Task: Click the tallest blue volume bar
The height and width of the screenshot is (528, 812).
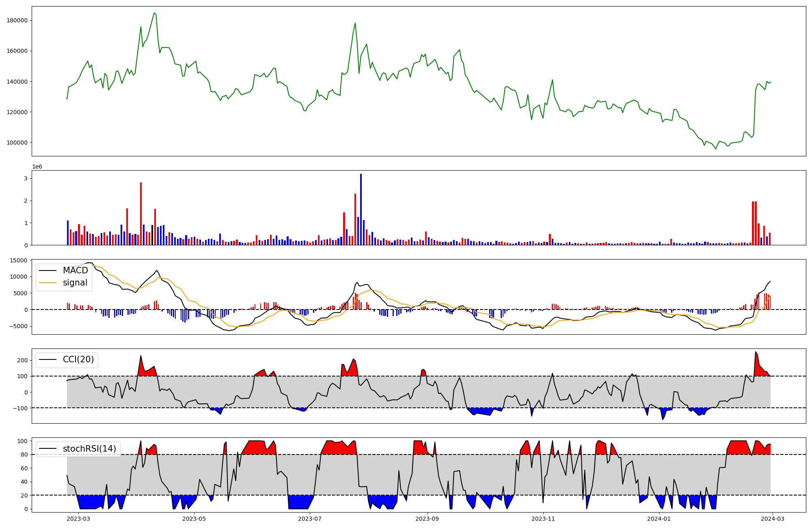Action: pos(361,209)
